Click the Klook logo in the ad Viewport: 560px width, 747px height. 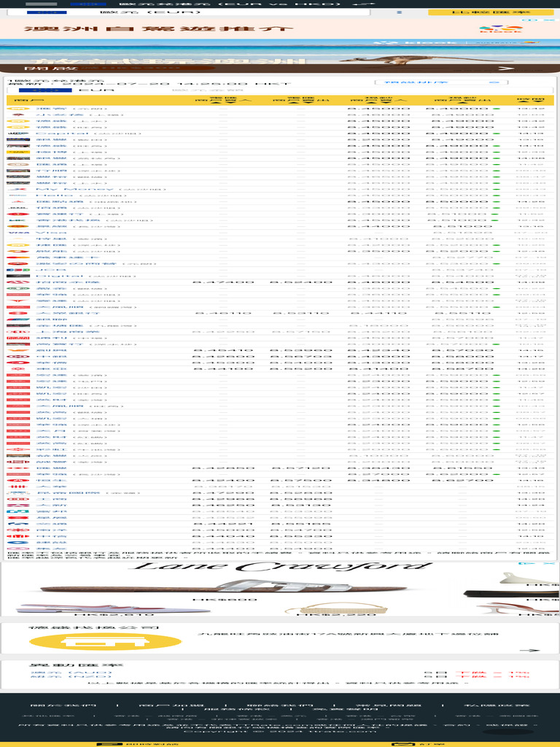tap(499, 29)
